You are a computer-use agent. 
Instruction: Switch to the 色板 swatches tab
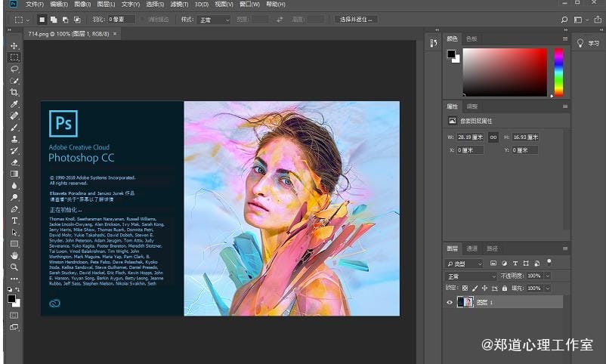tap(472, 39)
